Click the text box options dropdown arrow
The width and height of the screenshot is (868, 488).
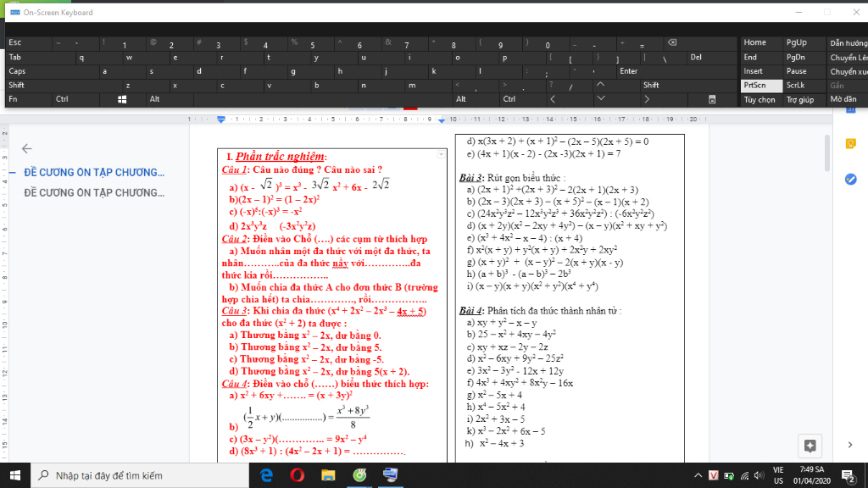click(x=441, y=155)
